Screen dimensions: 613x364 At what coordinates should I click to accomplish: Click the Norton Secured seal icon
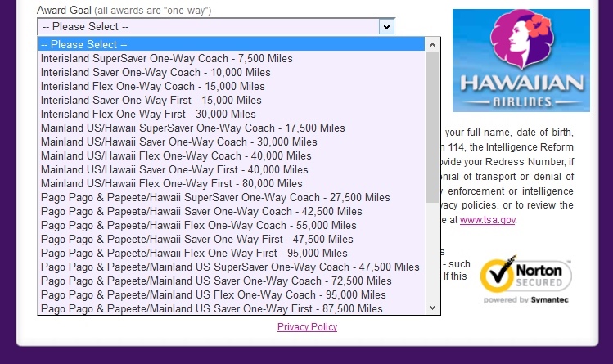pyautogui.click(x=525, y=279)
